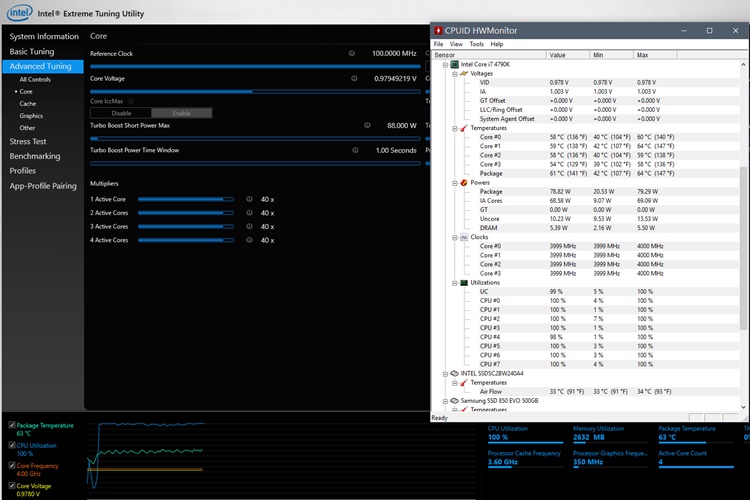This screenshot has width=750, height=500.
Task: Collapse the Utilizations tree node
Action: tap(455, 283)
